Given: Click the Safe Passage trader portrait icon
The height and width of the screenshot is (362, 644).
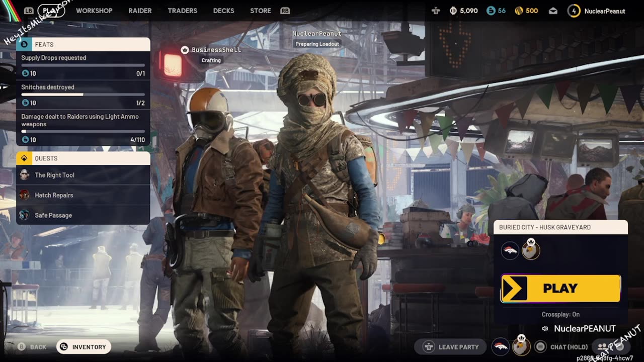Looking at the screenshot, I should (24, 215).
